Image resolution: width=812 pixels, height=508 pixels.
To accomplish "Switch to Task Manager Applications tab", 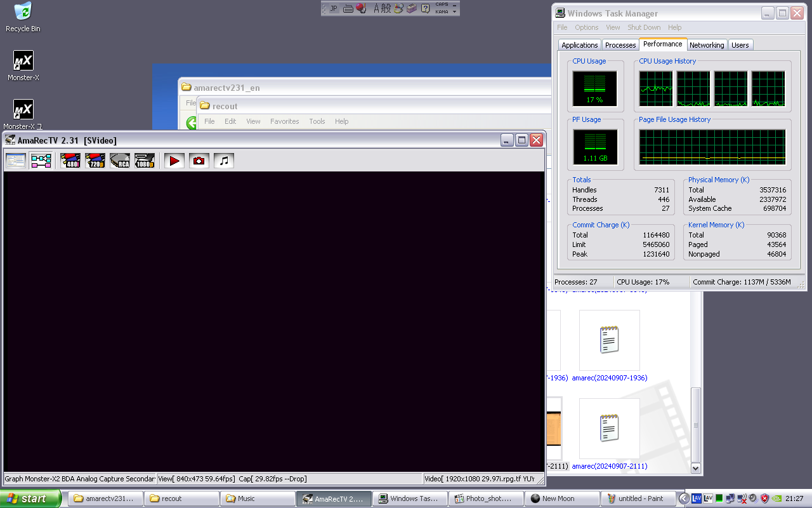I will (x=580, y=45).
